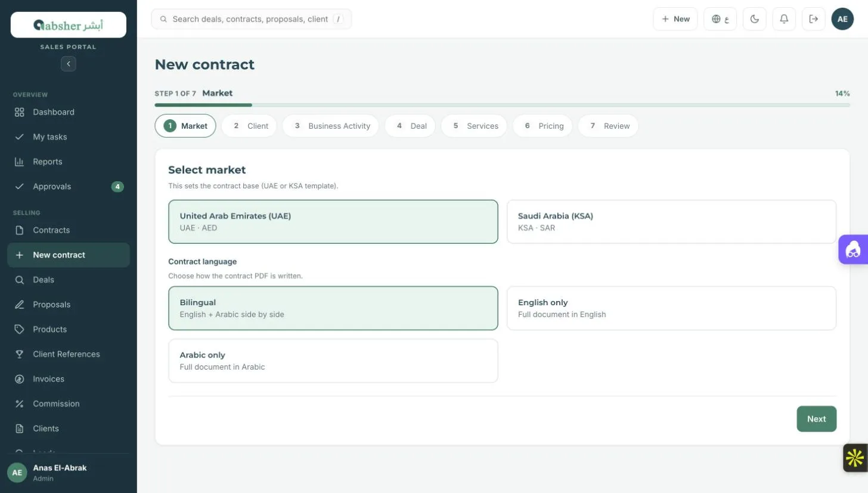Click the Proposals pen icon
The height and width of the screenshot is (493, 868).
click(x=20, y=305)
